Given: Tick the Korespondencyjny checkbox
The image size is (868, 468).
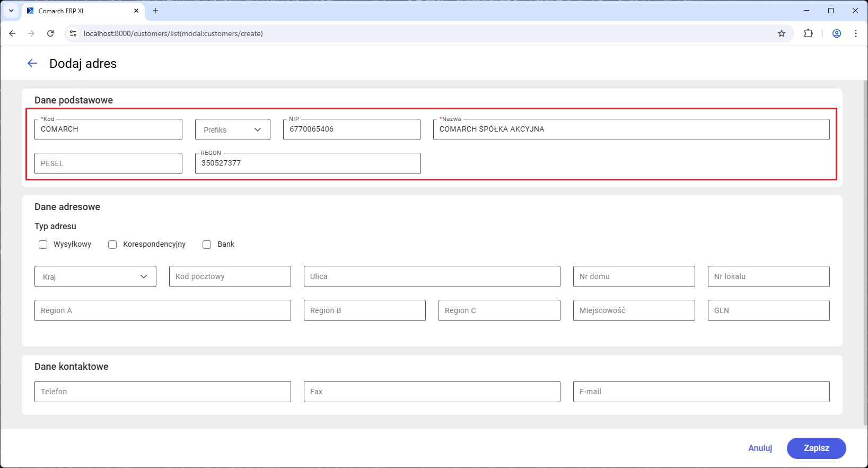Looking at the screenshot, I should [x=112, y=245].
